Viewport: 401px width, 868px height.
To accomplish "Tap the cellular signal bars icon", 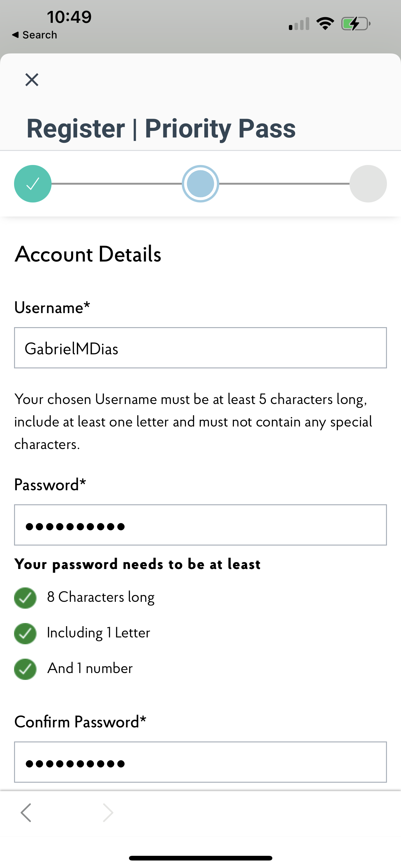I will [299, 24].
